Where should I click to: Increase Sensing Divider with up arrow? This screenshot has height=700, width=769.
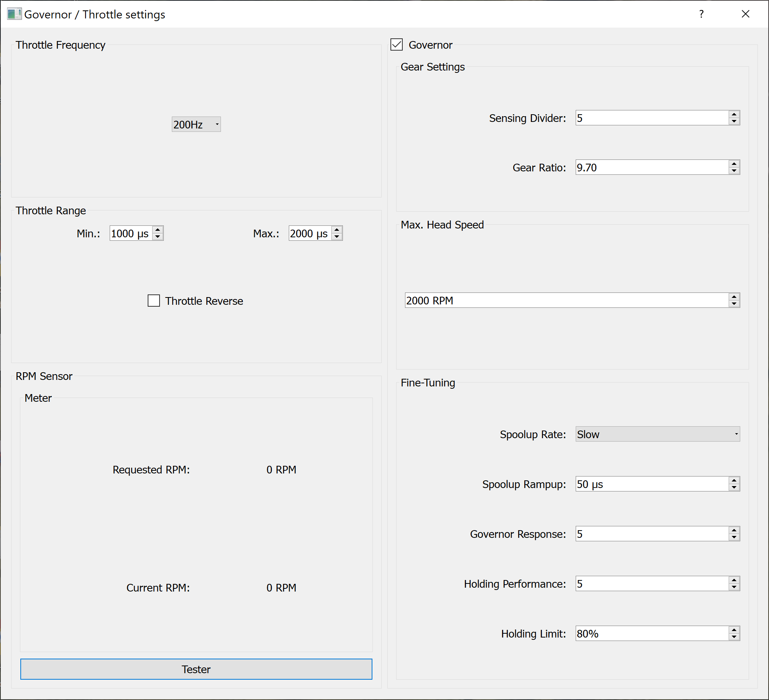pyautogui.click(x=734, y=114)
